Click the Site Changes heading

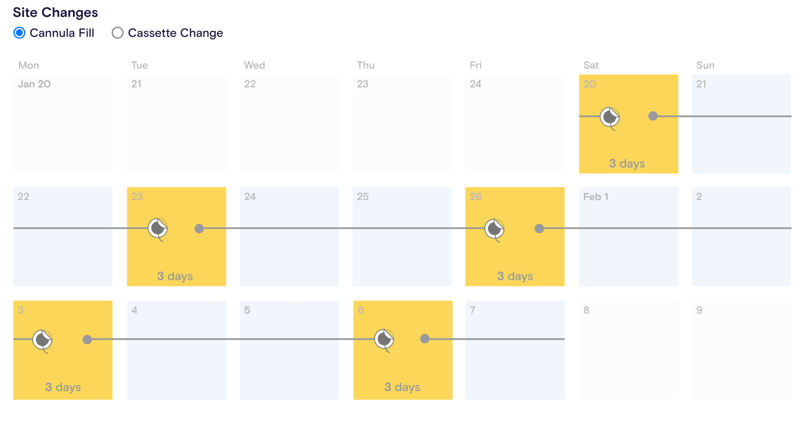[55, 12]
